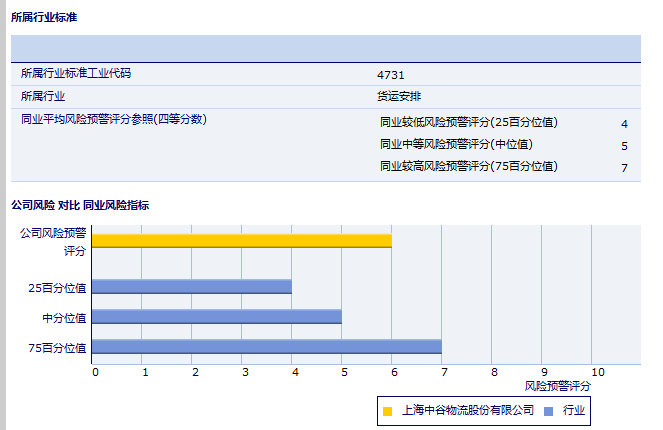Click the empty blue table header bar
663x430 pixels.
pos(325,48)
